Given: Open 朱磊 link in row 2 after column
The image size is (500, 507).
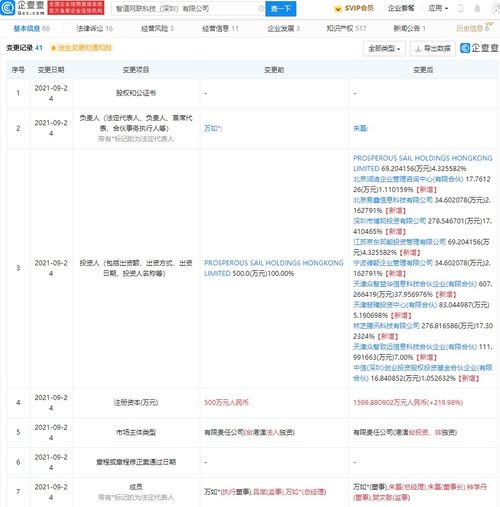Looking at the screenshot, I should point(360,128).
